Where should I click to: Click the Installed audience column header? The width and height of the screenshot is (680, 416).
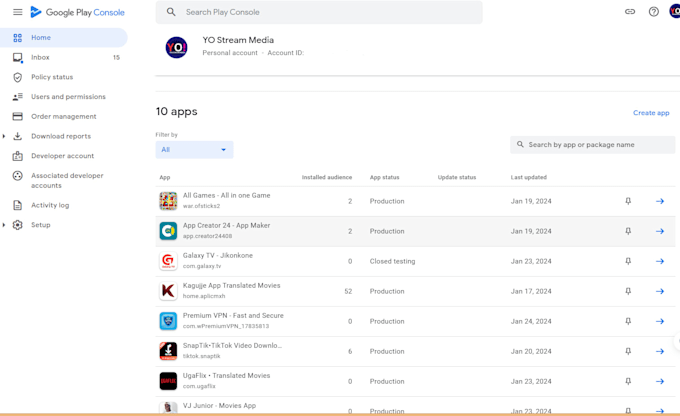click(x=327, y=177)
